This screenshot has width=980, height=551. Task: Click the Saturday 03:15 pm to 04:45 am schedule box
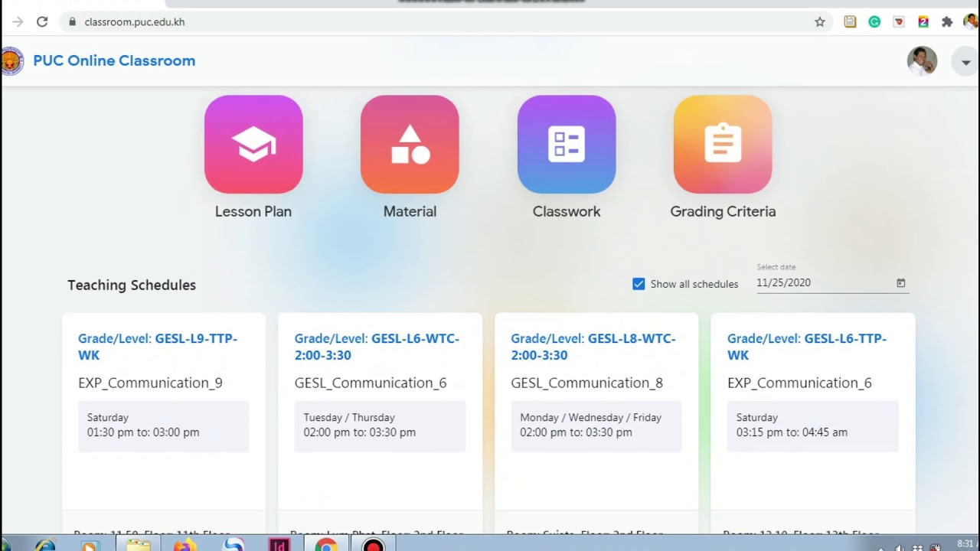[813, 425]
